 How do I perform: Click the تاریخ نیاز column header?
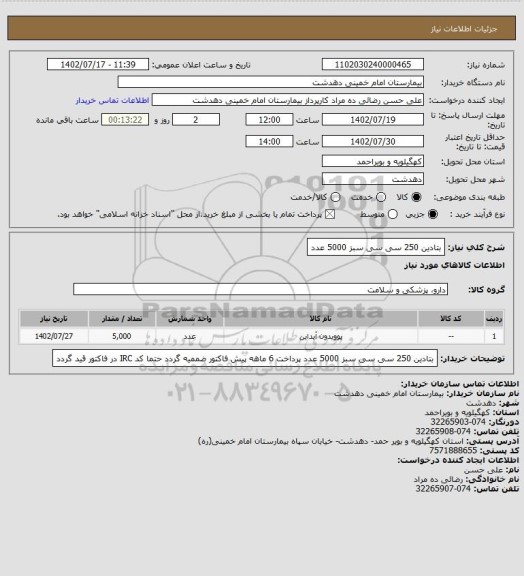[x=54, y=318]
